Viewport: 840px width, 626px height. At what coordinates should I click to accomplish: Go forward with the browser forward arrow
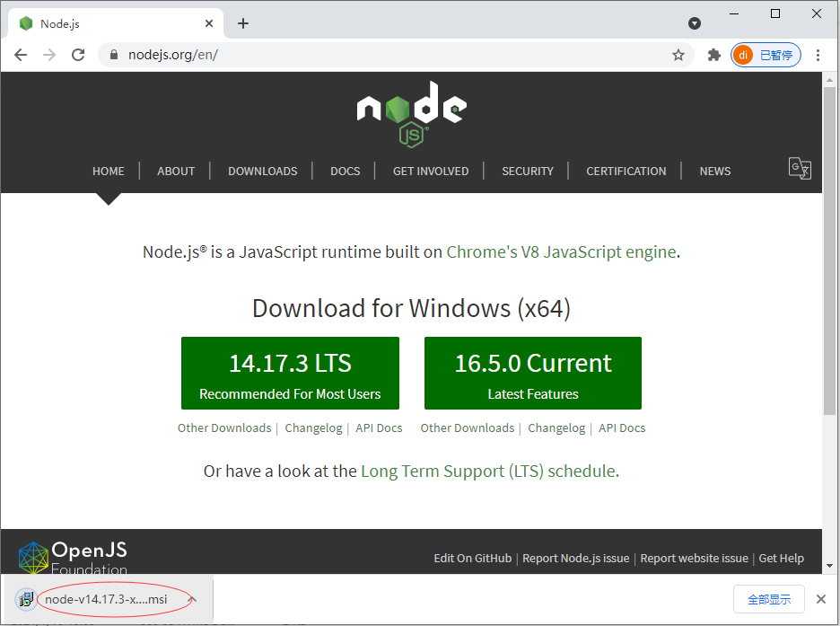pyautogui.click(x=49, y=55)
